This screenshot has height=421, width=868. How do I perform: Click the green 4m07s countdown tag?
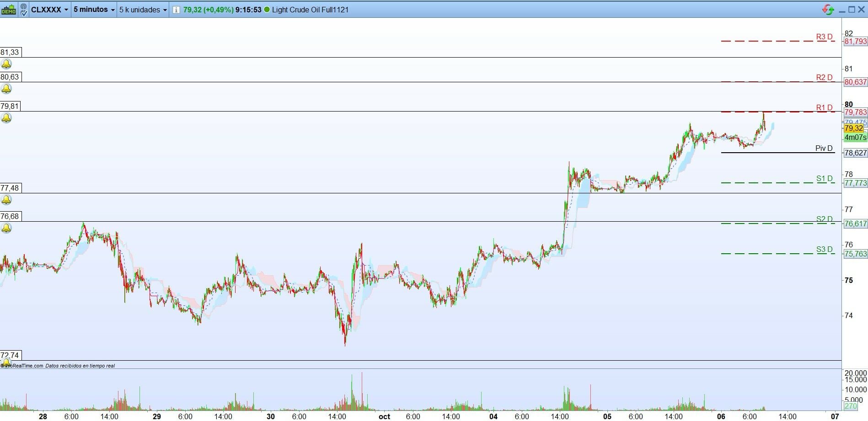pyautogui.click(x=855, y=137)
